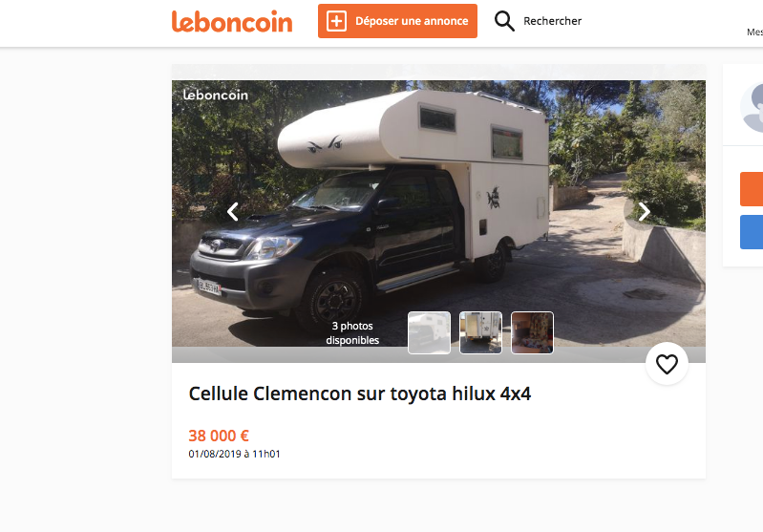Click the orange contact button at right
Viewport: 763px width, 532px height.
click(752, 189)
